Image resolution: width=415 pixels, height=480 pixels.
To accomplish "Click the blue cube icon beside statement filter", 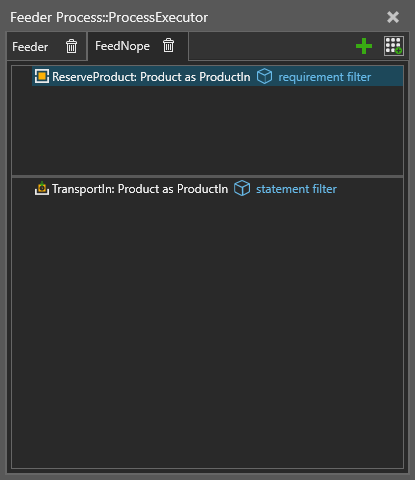I will pyautogui.click(x=242, y=188).
